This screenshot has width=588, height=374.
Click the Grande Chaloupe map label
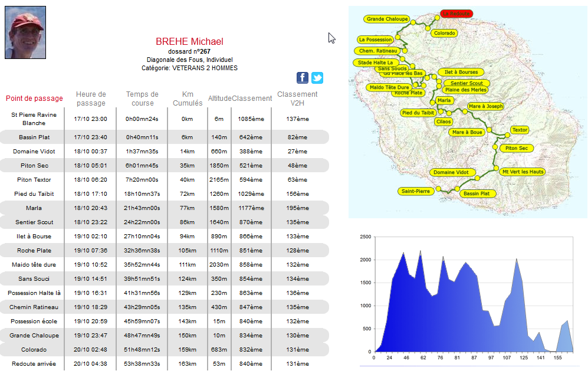pyautogui.click(x=387, y=19)
